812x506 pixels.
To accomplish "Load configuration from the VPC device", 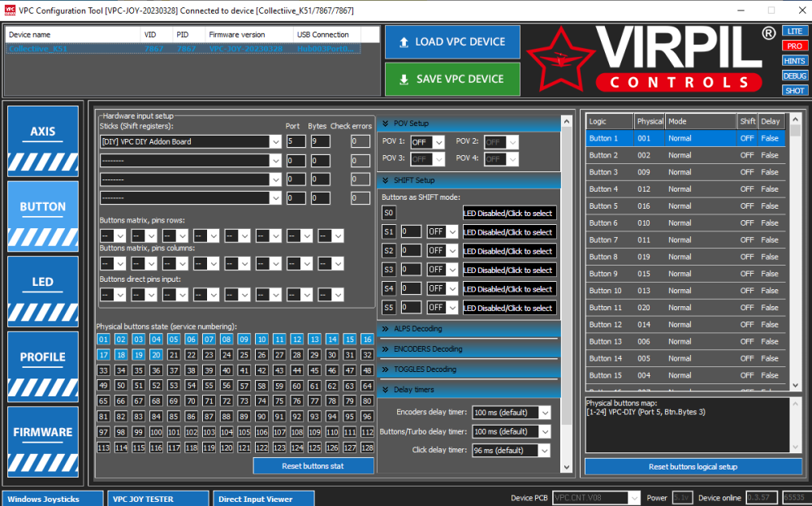I will pos(451,41).
